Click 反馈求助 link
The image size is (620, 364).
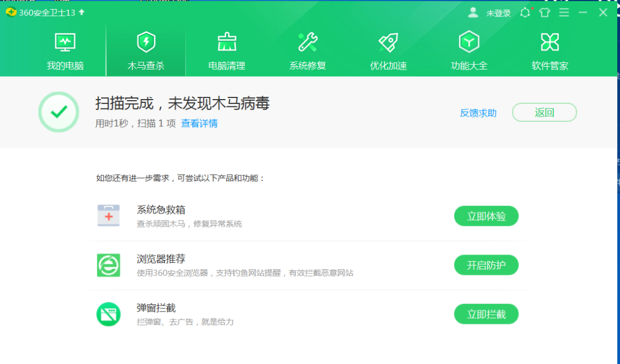(x=478, y=113)
